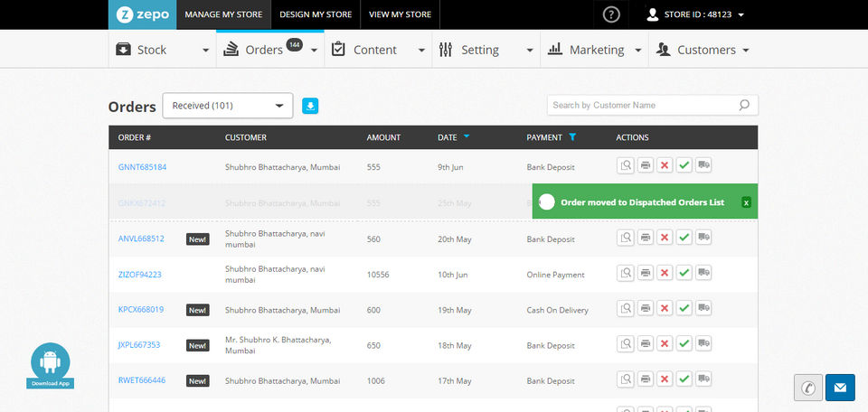Cancel order JXPL667353
Image resolution: width=868 pixels, height=412 pixels.
click(665, 344)
